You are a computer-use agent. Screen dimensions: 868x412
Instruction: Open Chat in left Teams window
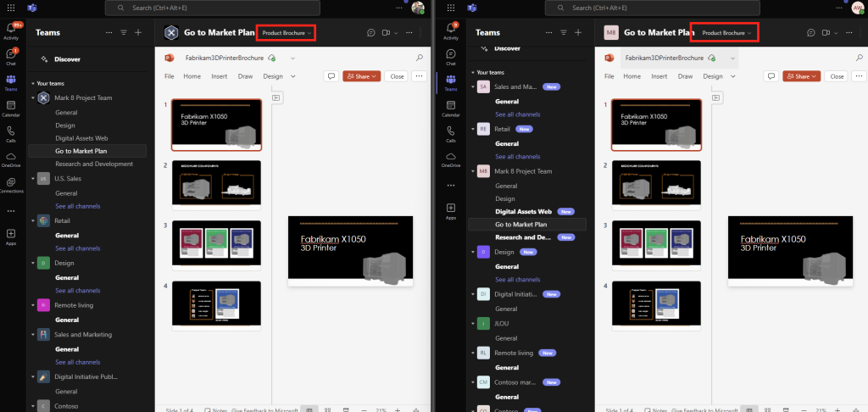coord(11,57)
